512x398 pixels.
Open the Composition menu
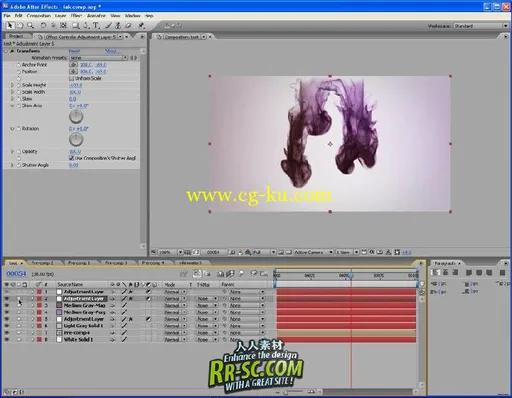coord(39,16)
